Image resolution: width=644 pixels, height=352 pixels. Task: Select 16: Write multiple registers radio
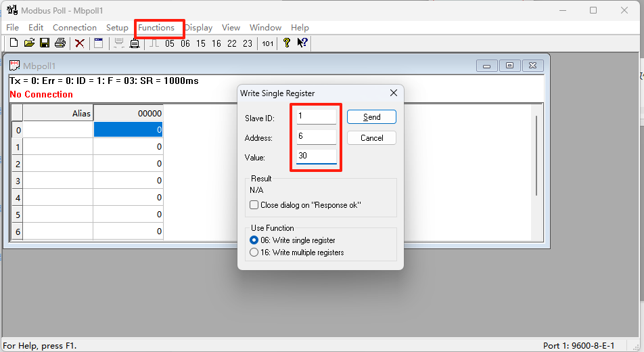click(254, 252)
